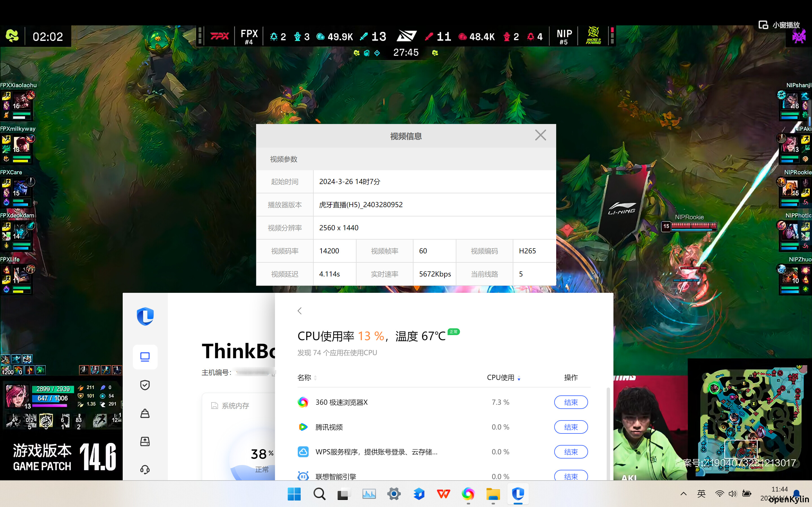This screenshot has height=507, width=812.
Task: Expand the hidden system tray icons chevron
Action: pos(683,493)
